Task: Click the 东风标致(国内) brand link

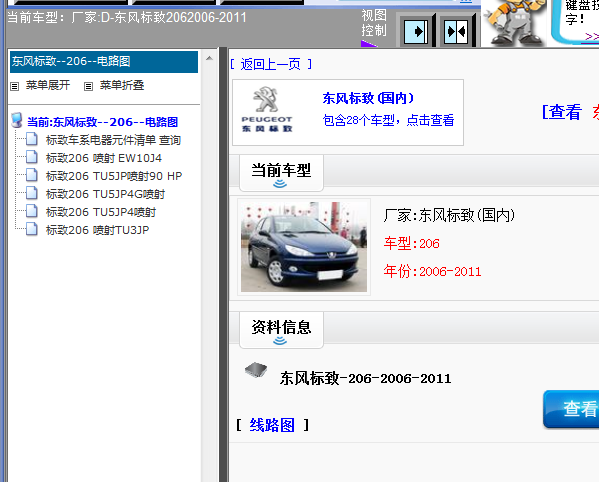Action: click(368, 98)
